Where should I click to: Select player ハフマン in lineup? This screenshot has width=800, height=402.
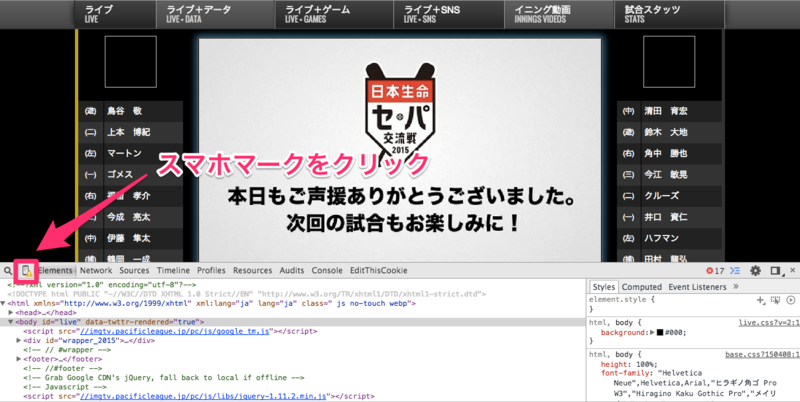click(x=669, y=238)
